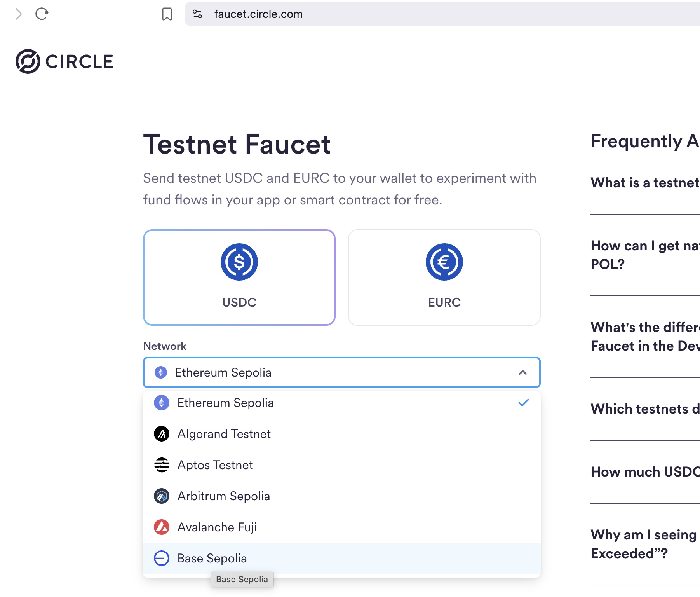The height and width of the screenshot is (597, 700).
Task: Reload the page with the refresh icon
Action: [x=42, y=14]
